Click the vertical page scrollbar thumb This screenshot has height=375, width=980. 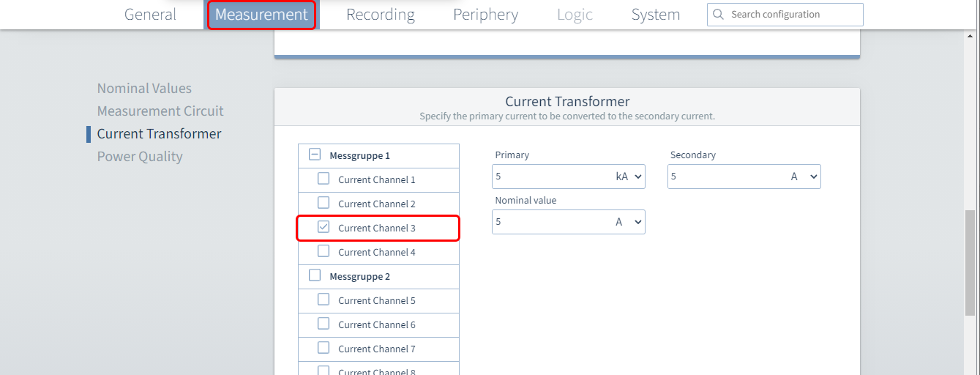click(971, 264)
